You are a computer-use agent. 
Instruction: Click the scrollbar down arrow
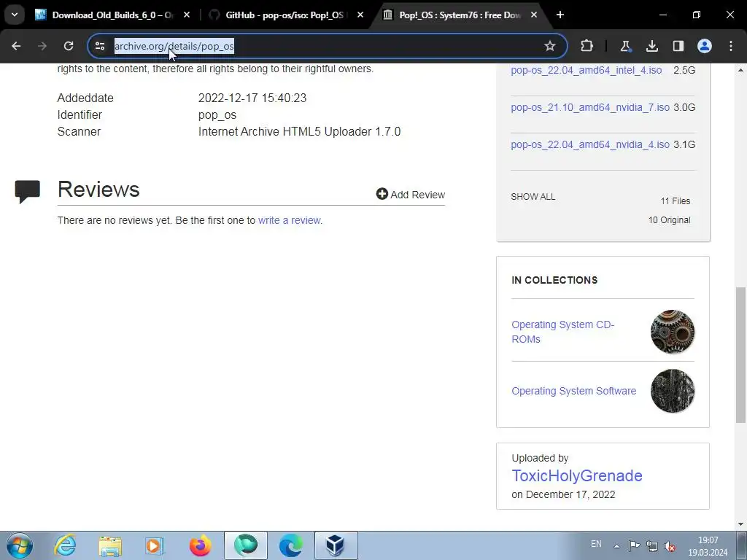[740, 524]
